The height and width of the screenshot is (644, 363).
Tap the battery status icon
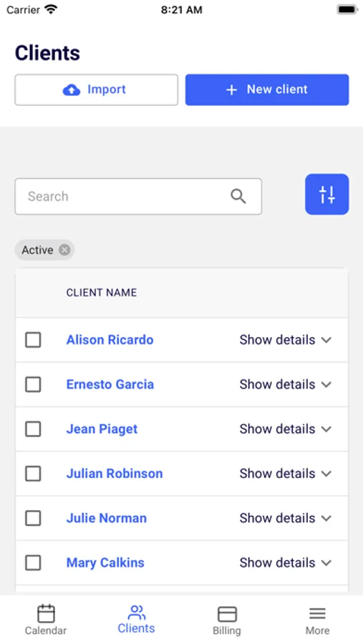347,9
